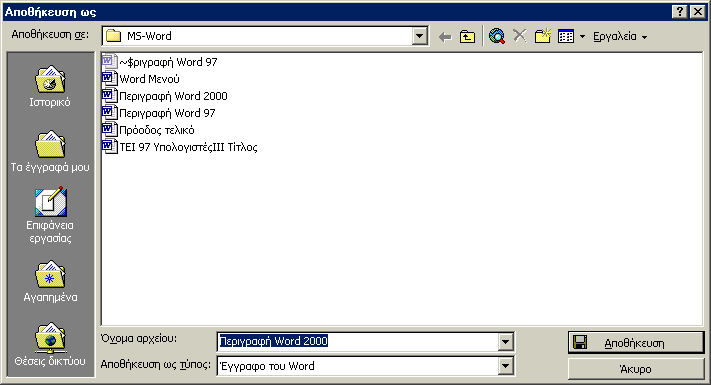This screenshot has height=385, width=711.
Task: Open the Views dropdown arrow
Action: pos(582,37)
